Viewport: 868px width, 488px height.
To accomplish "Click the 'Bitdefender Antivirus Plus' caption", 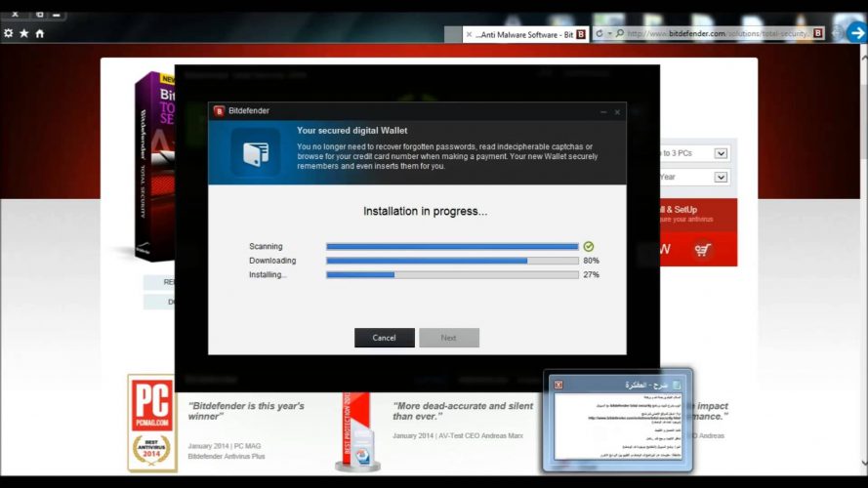I will coord(227,457).
